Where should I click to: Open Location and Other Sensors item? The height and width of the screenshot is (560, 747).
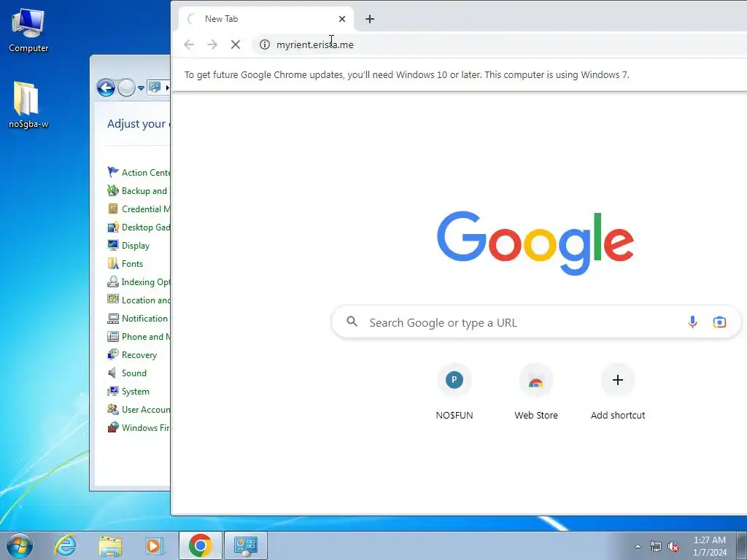[x=139, y=300]
